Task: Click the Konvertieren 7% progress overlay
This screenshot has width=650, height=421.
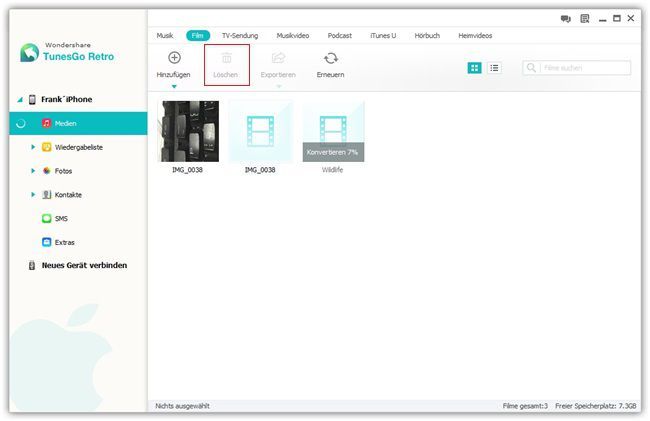Action: point(333,152)
